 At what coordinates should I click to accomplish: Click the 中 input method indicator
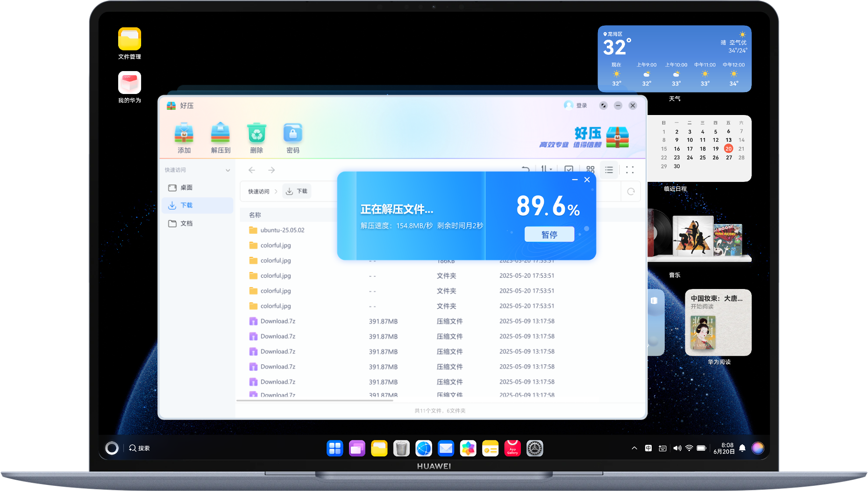click(x=648, y=448)
